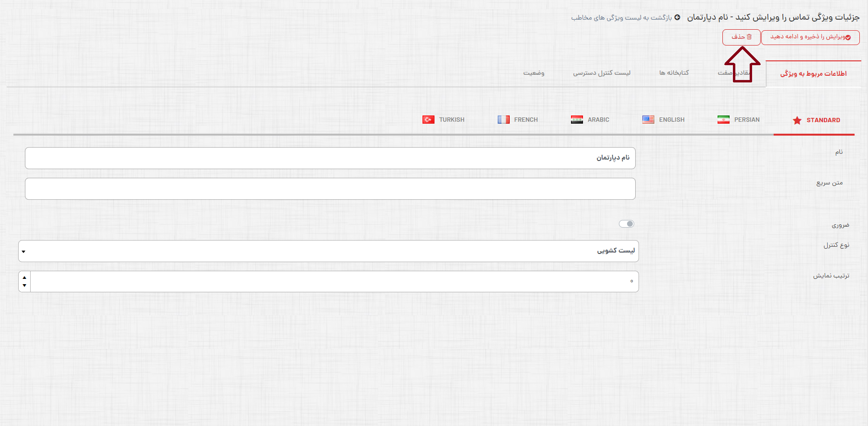
Task: Follow بازگشت به لیست ویژگی های مخاطب link
Action: pyautogui.click(x=621, y=18)
